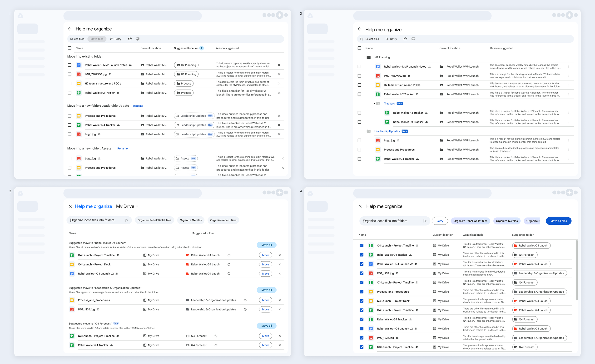Switch to the Move files tab
This screenshot has height=364, width=595.
[x=97, y=39]
